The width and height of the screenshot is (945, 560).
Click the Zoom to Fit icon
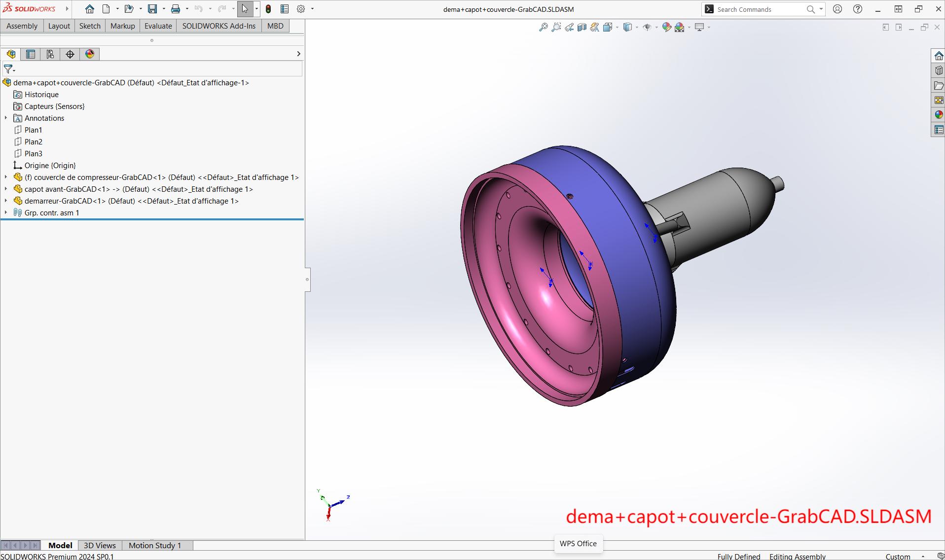pyautogui.click(x=543, y=28)
